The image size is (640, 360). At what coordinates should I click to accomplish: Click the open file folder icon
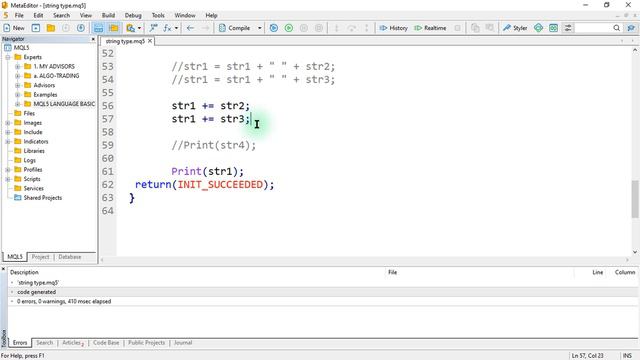(x=51, y=28)
